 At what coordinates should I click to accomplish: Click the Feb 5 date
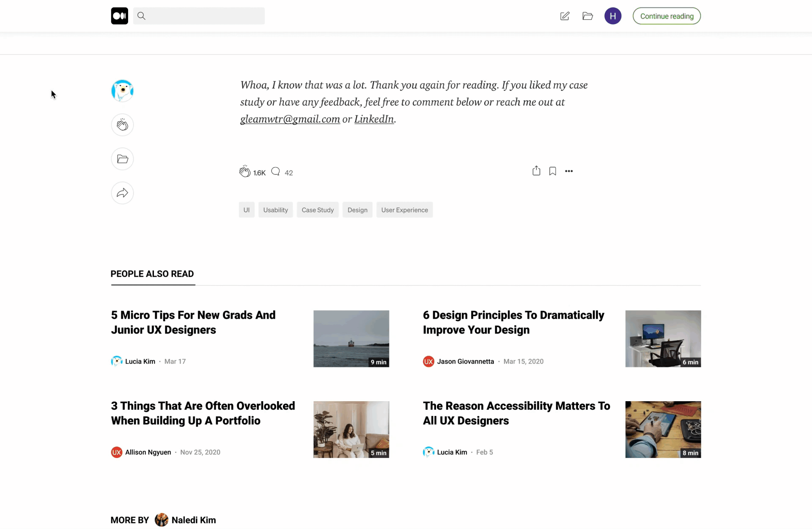(x=485, y=452)
